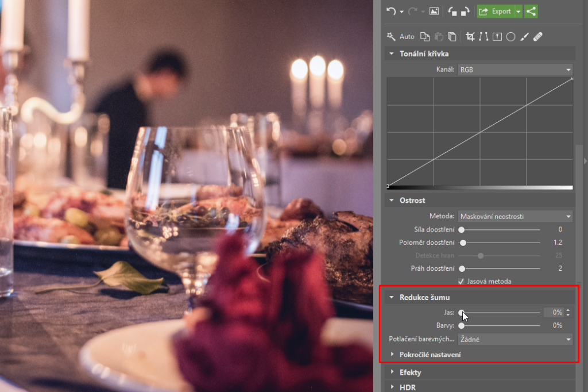Click the Síla doostření value 0
This screenshot has height=392, width=588.
(560, 229)
